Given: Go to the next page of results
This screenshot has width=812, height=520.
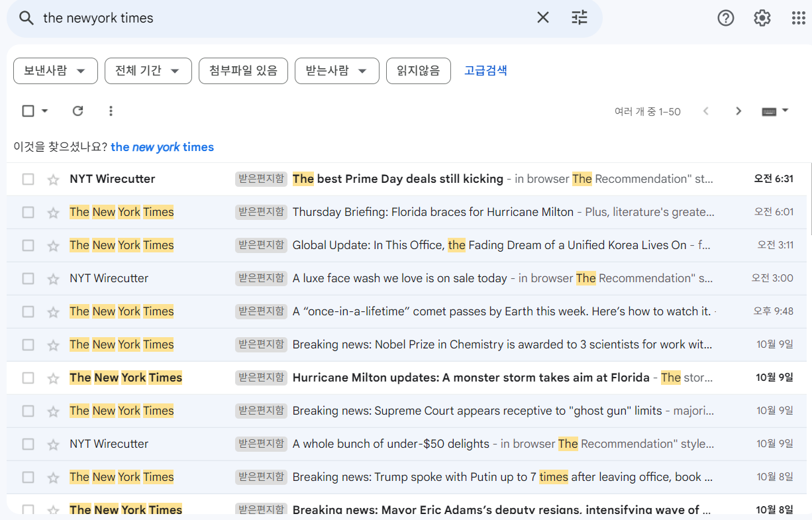Looking at the screenshot, I should [738, 111].
